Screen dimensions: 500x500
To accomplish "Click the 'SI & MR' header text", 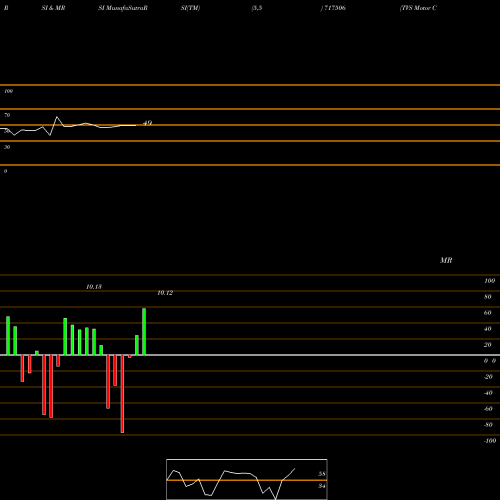I will point(53,8).
